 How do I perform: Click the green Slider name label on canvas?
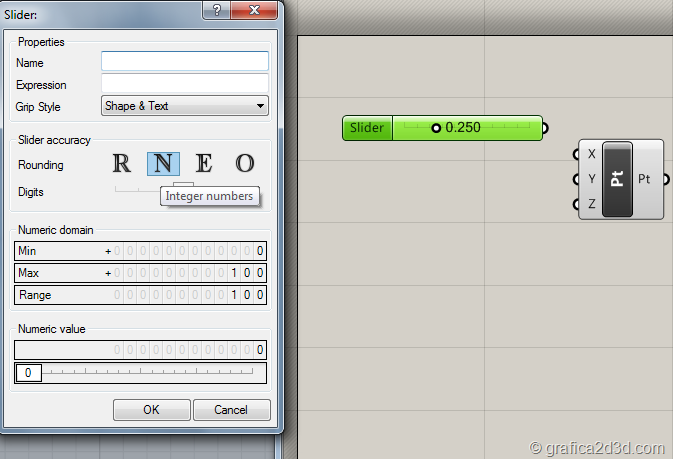367,128
